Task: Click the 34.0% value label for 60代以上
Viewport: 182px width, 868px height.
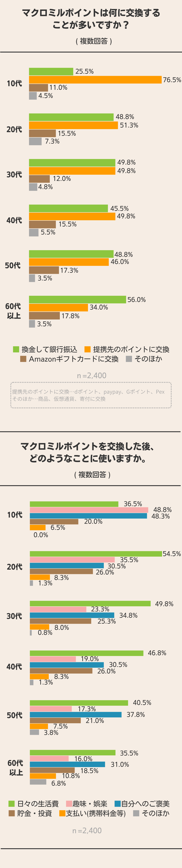Action: pos(99,307)
